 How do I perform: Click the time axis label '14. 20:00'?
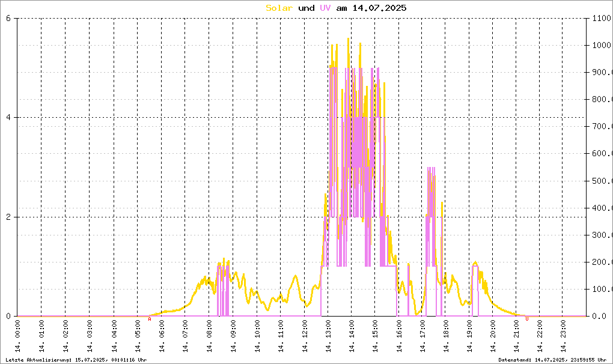(493, 336)
